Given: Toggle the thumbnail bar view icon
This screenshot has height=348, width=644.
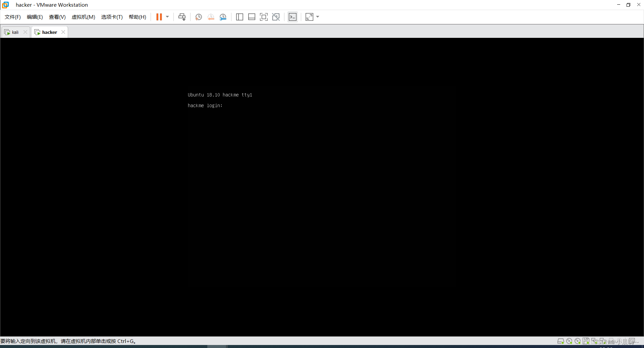Looking at the screenshot, I should click(x=252, y=17).
